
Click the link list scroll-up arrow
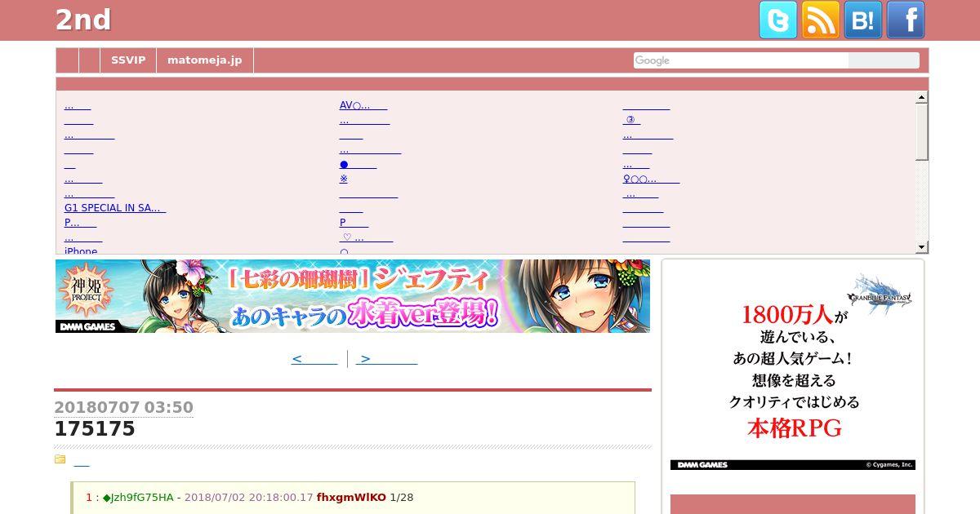coord(922,97)
